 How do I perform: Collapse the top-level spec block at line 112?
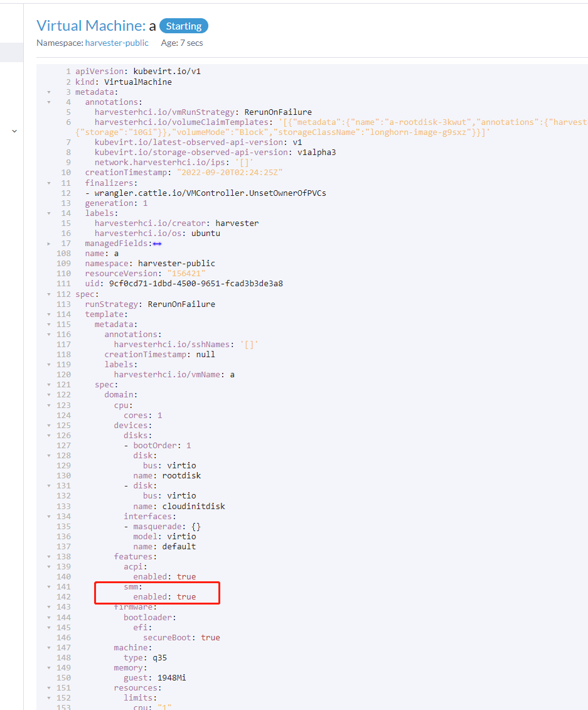coord(49,294)
